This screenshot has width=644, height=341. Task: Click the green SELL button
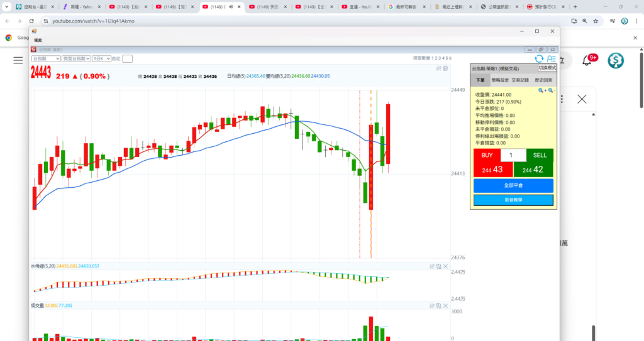pyautogui.click(x=540, y=155)
